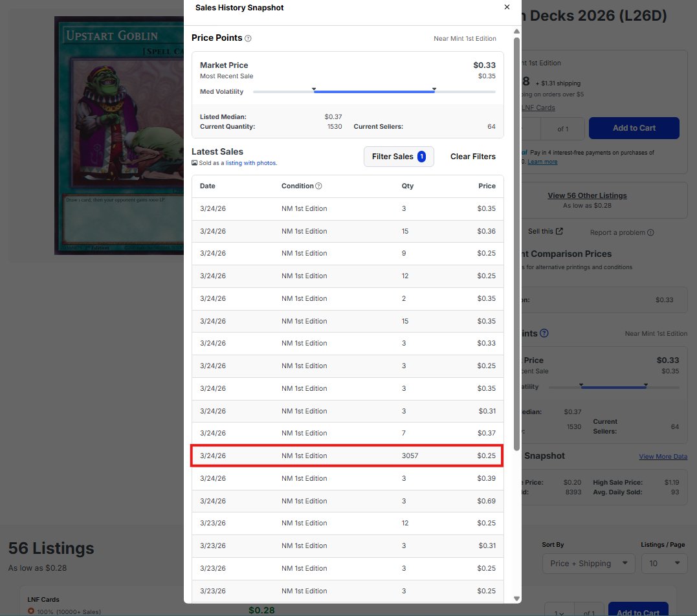Click the Listed Median $0.37 value in dialog
The height and width of the screenshot is (616, 697).
[x=333, y=117]
